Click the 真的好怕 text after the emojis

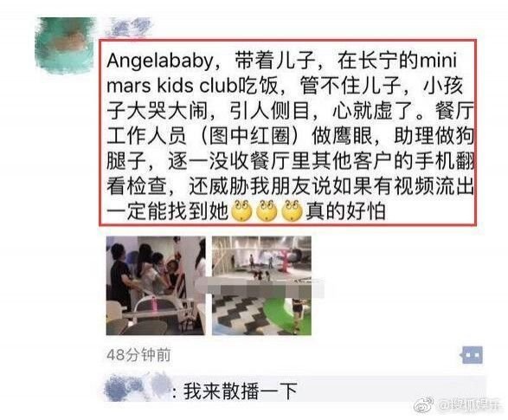pyautogui.click(x=345, y=211)
